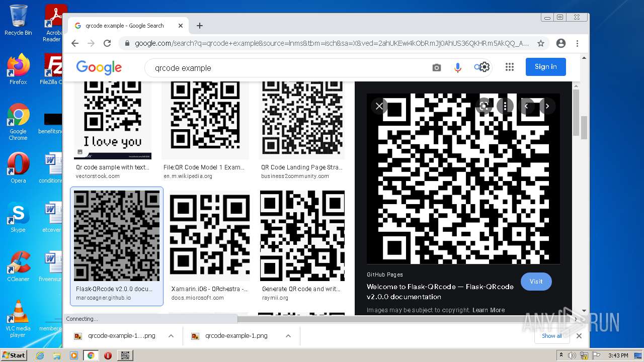Open the Google apps grid
The width and height of the screenshot is (644, 362).
510,67
